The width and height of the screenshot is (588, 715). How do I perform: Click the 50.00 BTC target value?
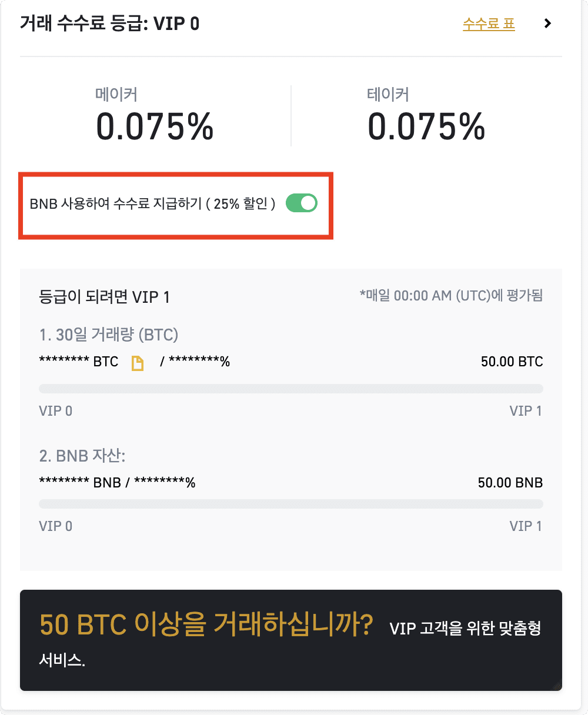click(512, 362)
